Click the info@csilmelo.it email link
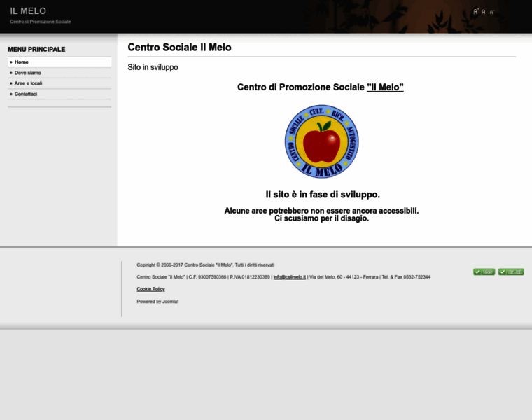This screenshot has width=532, height=420. pyautogui.click(x=289, y=276)
